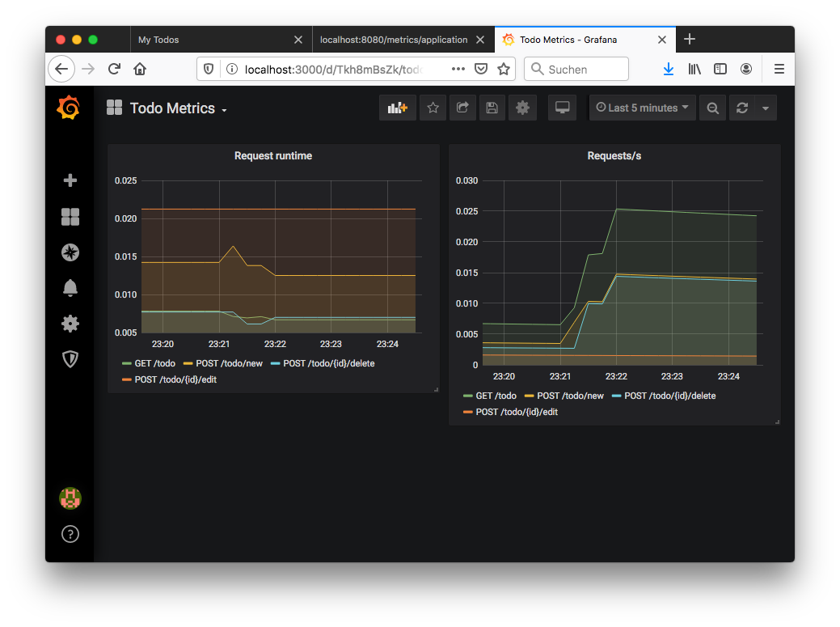Open Firefox account icon
Viewport: 840px width, 627px height.
[745, 69]
